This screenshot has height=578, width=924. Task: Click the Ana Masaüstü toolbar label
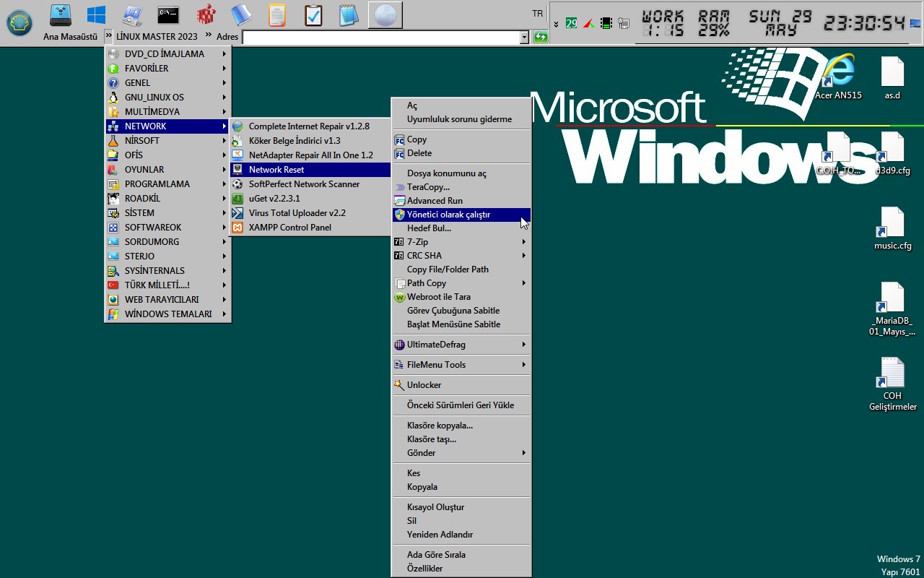(70, 37)
